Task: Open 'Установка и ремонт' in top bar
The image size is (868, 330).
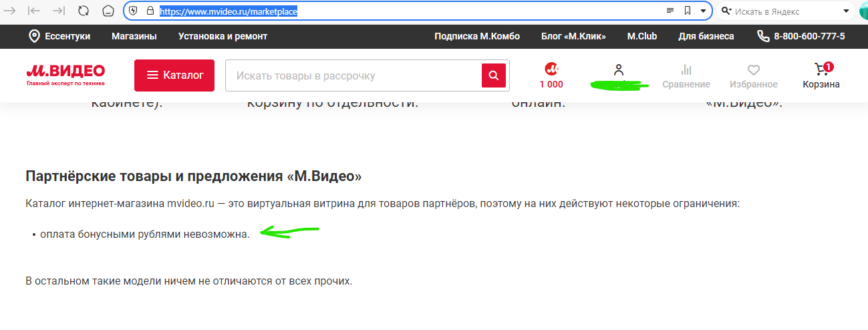Action: (x=223, y=37)
